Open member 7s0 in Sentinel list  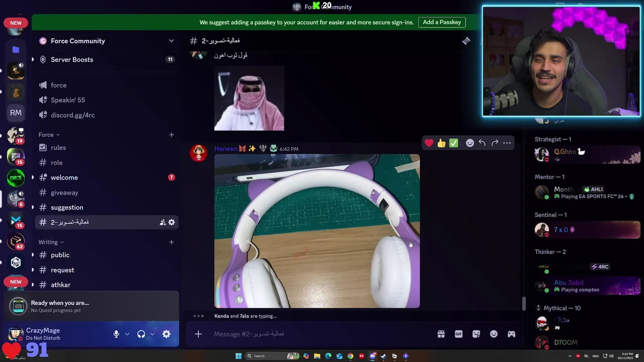(x=587, y=230)
